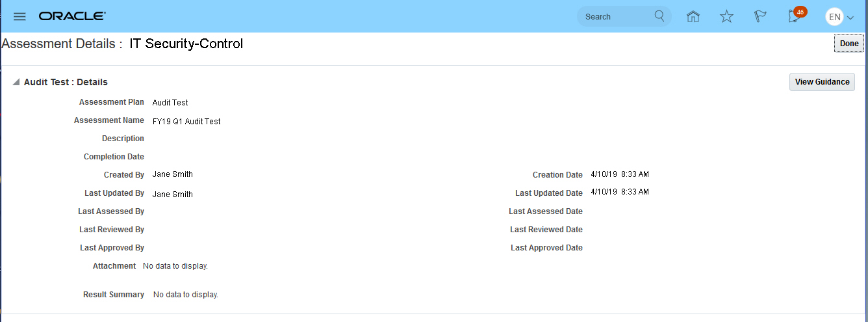Go to the Home page icon
Viewport: 868px width, 322px height.
pyautogui.click(x=693, y=17)
